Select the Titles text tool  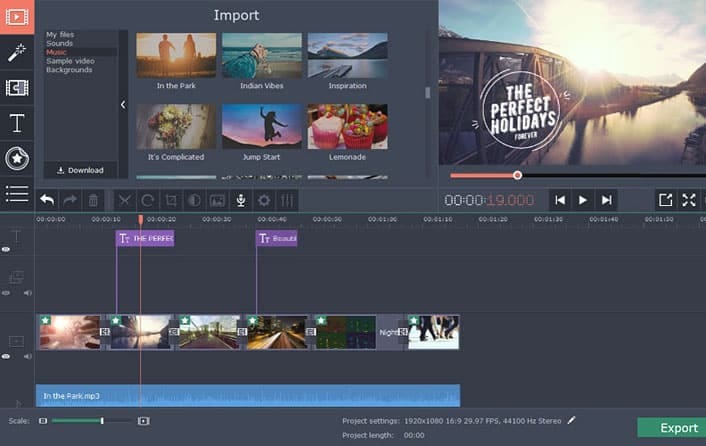[17, 123]
